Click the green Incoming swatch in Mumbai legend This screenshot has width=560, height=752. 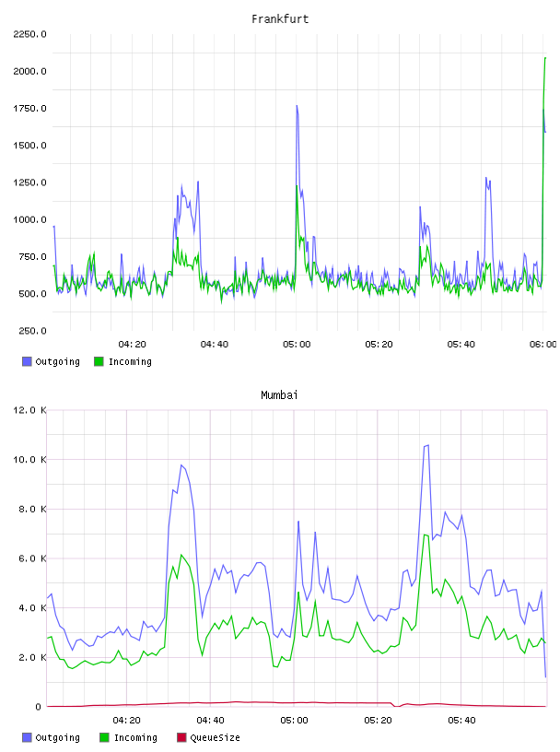[x=104, y=737]
